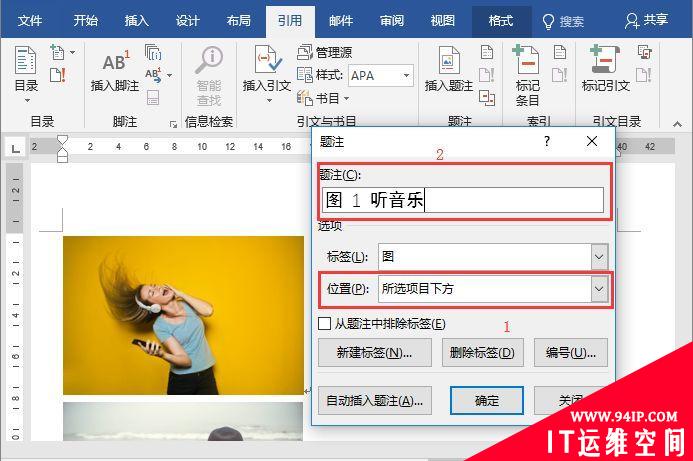Switch to the 格式 format tab

(501, 20)
